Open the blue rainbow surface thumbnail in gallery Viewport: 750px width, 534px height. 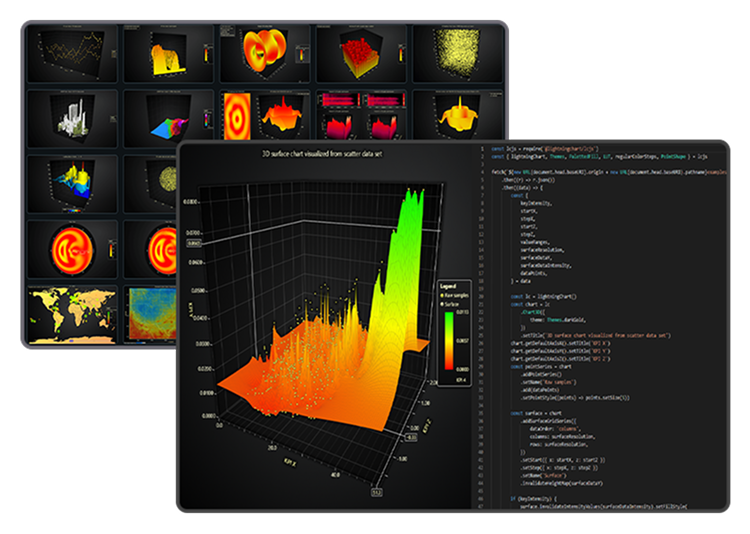(168, 119)
